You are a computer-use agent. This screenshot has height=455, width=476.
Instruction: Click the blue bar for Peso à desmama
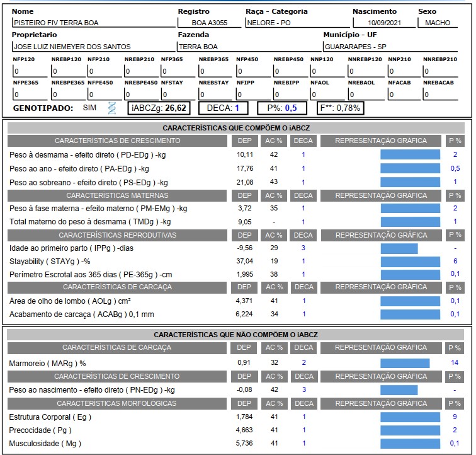pyautogui.click(x=410, y=154)
